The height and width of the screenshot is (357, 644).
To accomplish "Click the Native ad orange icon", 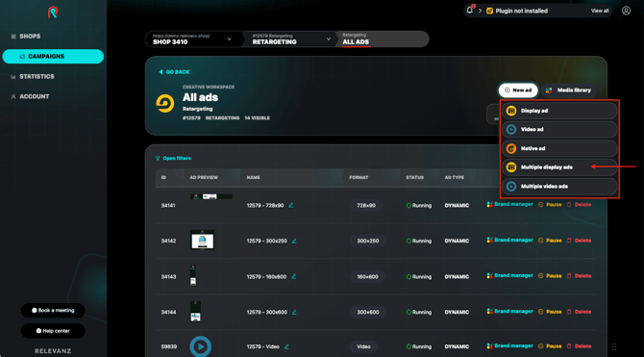I will 511,148.
